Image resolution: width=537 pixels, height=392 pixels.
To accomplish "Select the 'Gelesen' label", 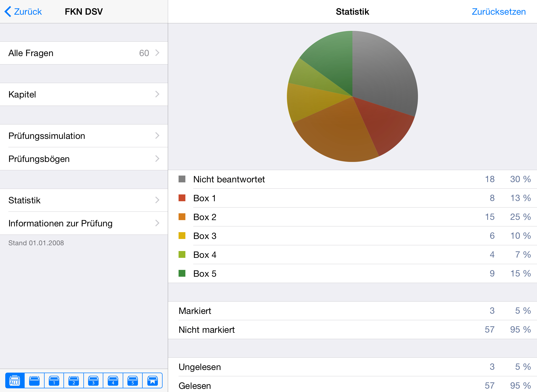I will 195,386.
